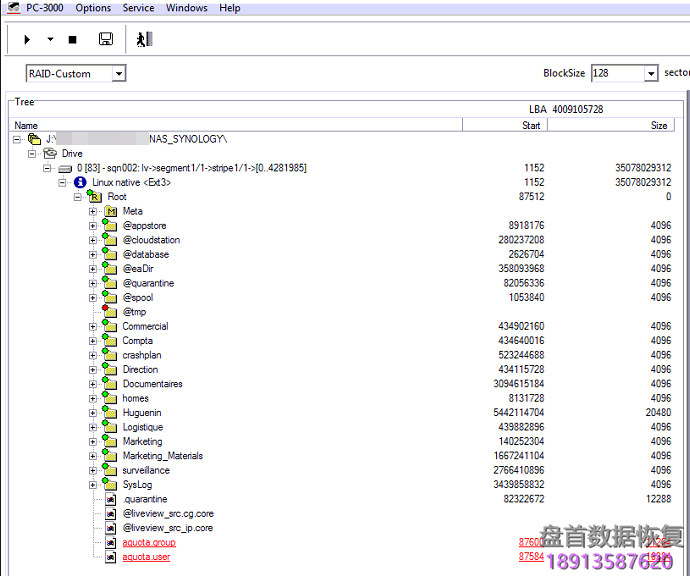This screenshot has width=690, height=576.
Task: Click the Play/Start toolbar button
Action: pos(26,39)
